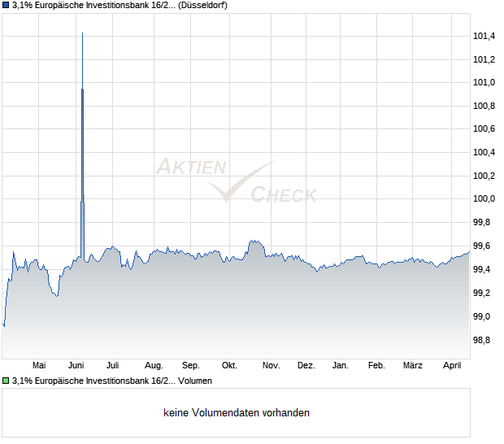Click the 'Juli' month label on the x-axis
This screenshot has height=444, width=504.
tap(113, 366)
